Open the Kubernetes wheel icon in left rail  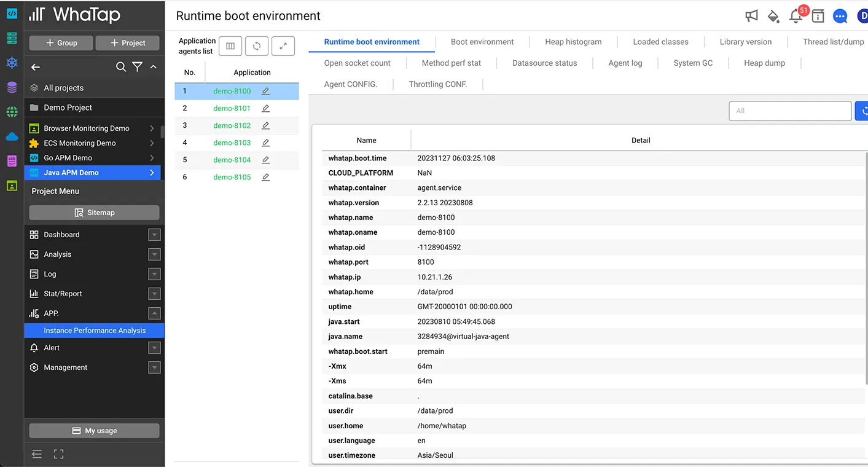tap(12, 63)
